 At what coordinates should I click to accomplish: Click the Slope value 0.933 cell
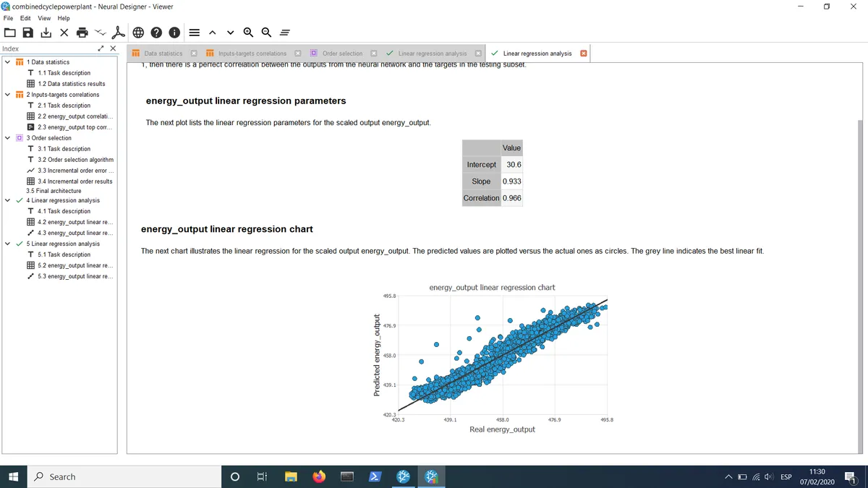pyautogui.click(x=511, y=181)
